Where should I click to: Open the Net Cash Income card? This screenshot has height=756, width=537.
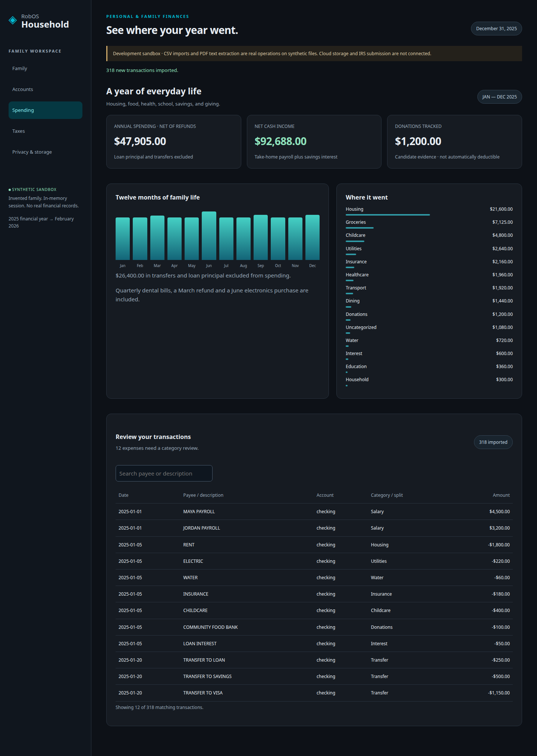click(314, 142)
